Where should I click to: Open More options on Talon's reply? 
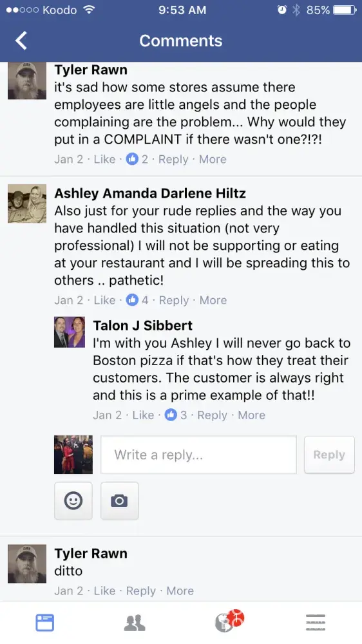coord(251,415)
